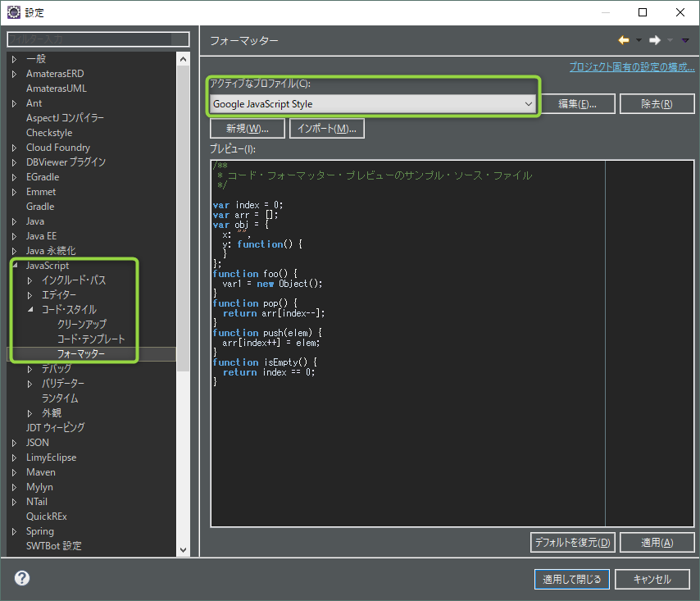Viewport: 700px width, 601px height.
Task: Select JDT ウィービング in the tree
Action: [56, 427]
